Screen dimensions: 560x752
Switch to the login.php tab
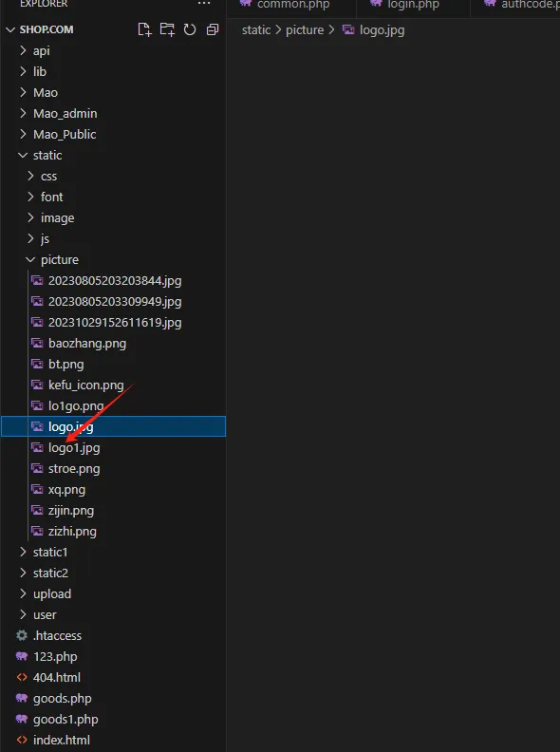(413, 5)
